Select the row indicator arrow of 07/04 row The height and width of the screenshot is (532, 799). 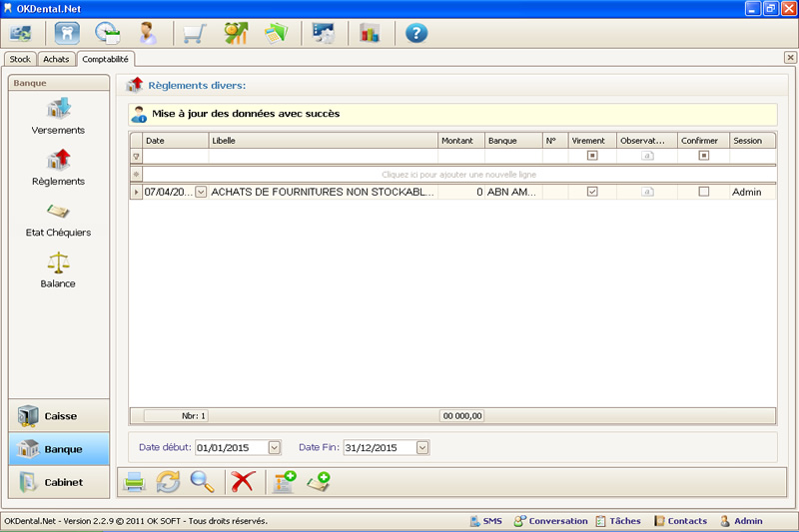[136, 192]
